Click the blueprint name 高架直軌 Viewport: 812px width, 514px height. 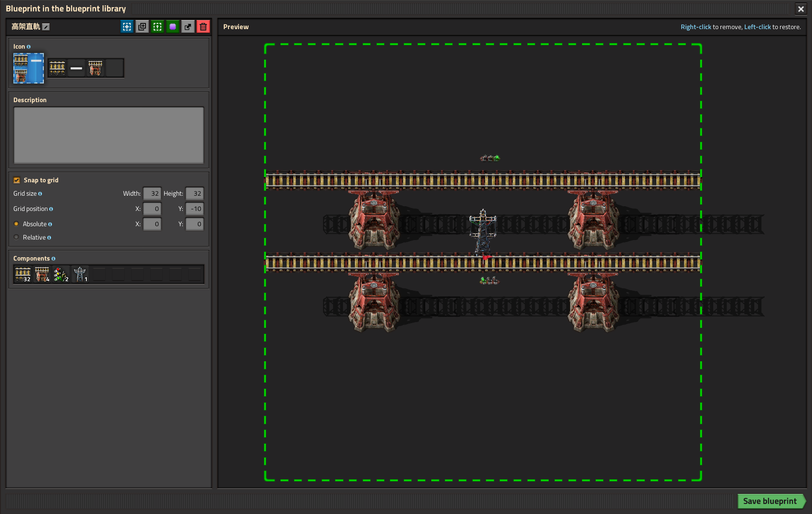click(x=26, y=27)
